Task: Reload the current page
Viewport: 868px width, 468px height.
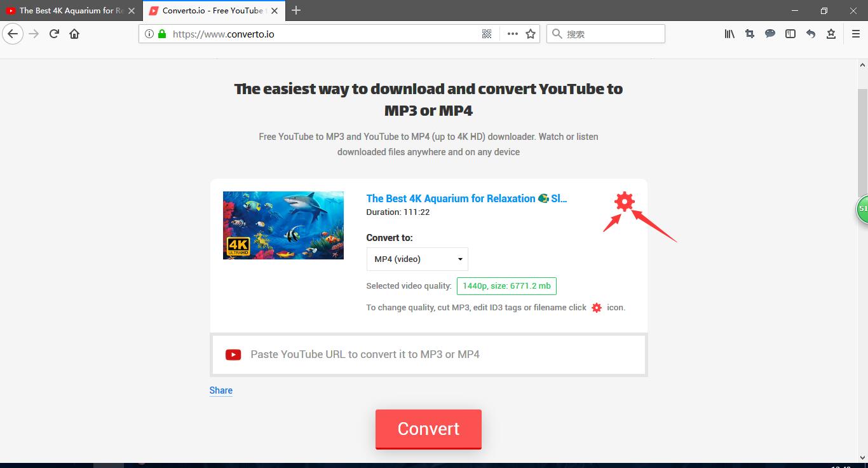Action: [54, 34]
